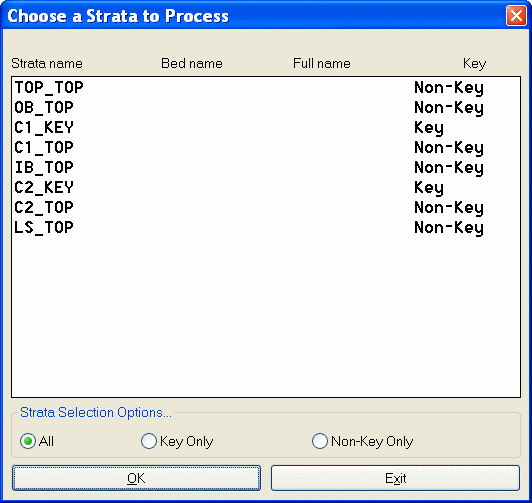Screen dimensions: 532x503
Task: Select the Key Only radio button
Action: point(149,441)
